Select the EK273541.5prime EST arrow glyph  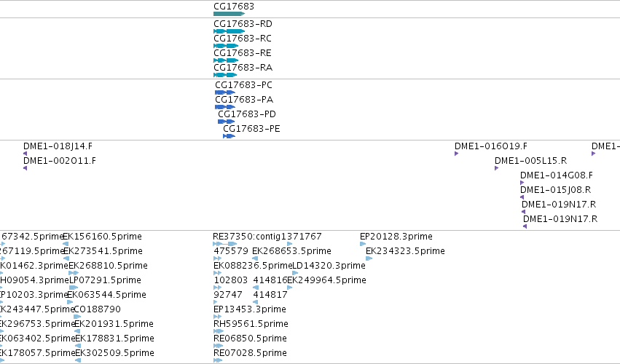pos(66,258)
